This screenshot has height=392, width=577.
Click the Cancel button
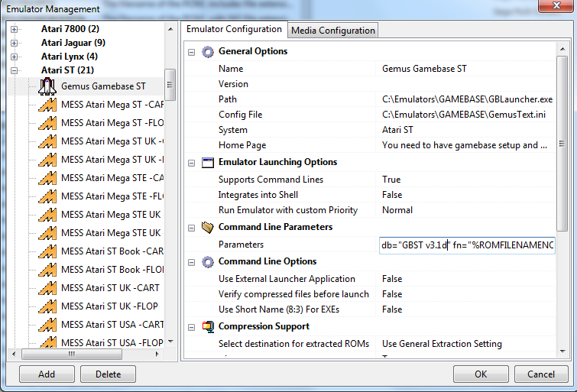pyautogui.click(x=541, y=374)
